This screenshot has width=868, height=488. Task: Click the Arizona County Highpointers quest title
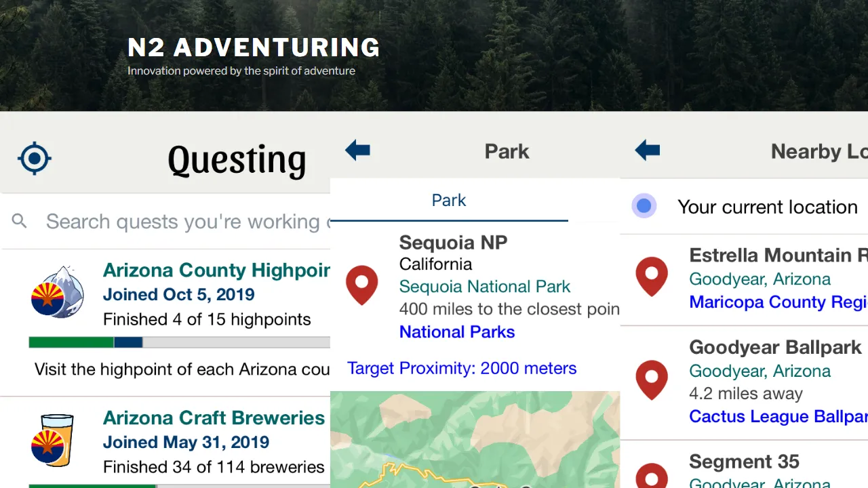pyautogui.click(x=216, y=270)
